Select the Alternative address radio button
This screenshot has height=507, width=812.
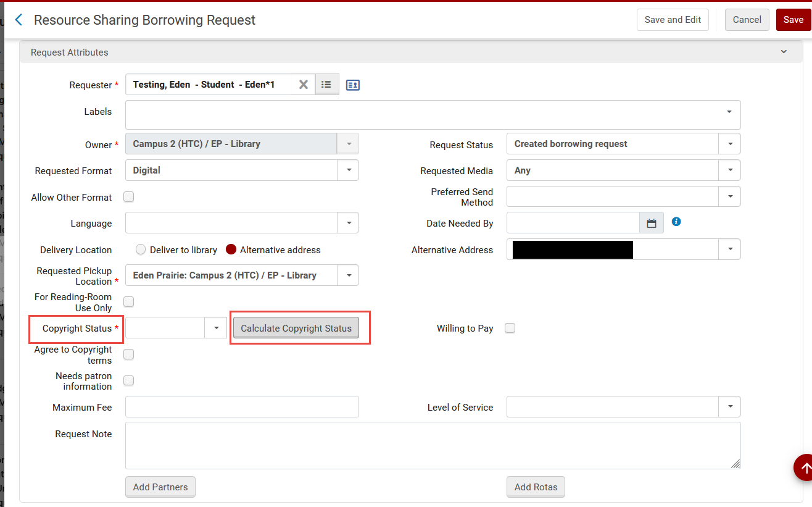click(231, 249)
